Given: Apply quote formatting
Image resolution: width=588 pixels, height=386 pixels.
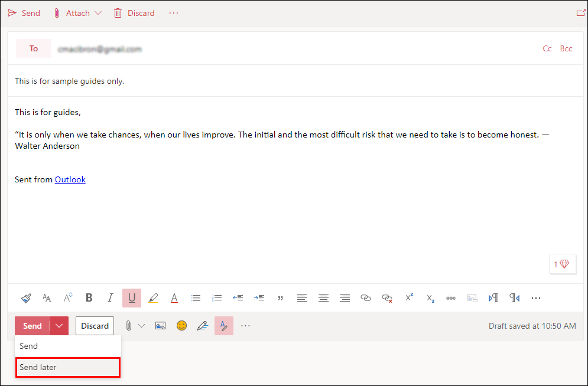Looking at the screenshot, I should (281, 298).
